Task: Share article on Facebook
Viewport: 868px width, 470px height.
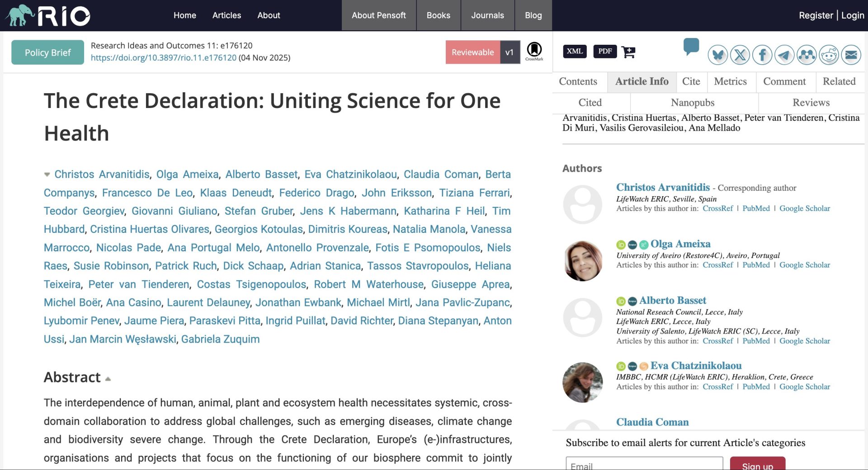Action: point(762,55)
